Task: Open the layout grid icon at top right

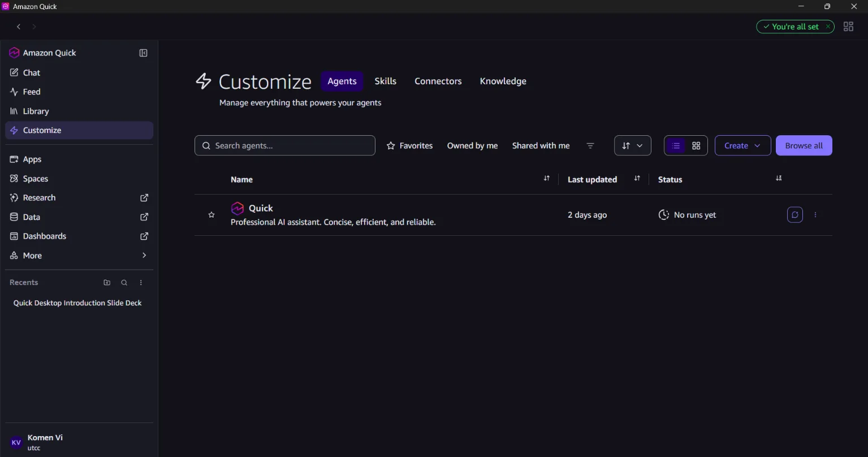Action: tap(848, 27)
